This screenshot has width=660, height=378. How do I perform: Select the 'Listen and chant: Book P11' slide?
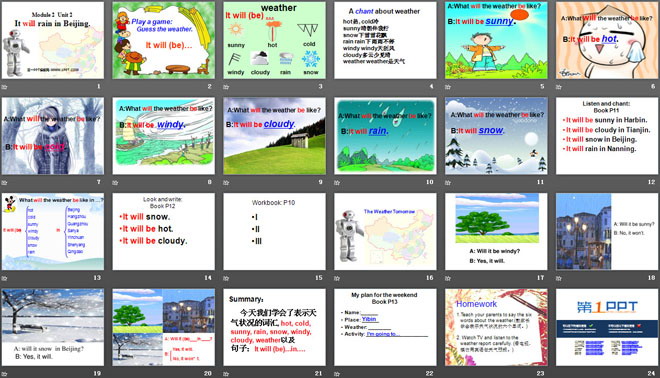(x=607, y=136)
